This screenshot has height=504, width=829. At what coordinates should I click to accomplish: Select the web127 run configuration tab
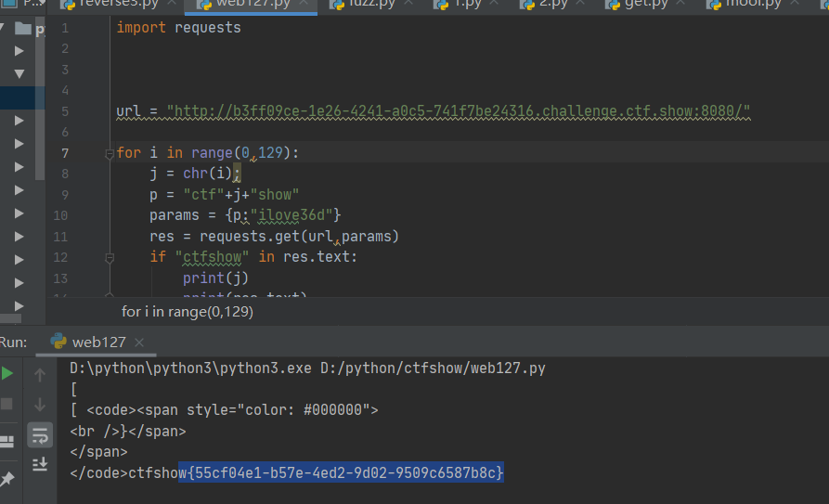pyautogui.click(x=98, y=342)
